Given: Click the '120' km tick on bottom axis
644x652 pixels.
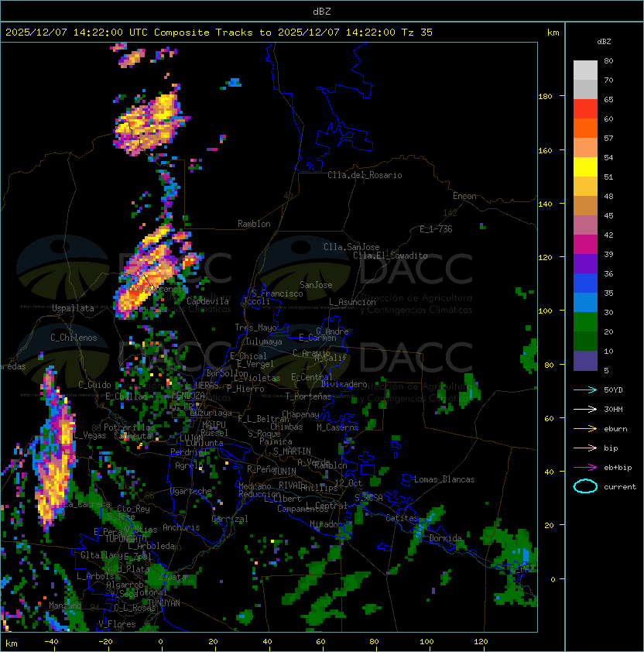Looking at the screenshot, I should point(481,642).
